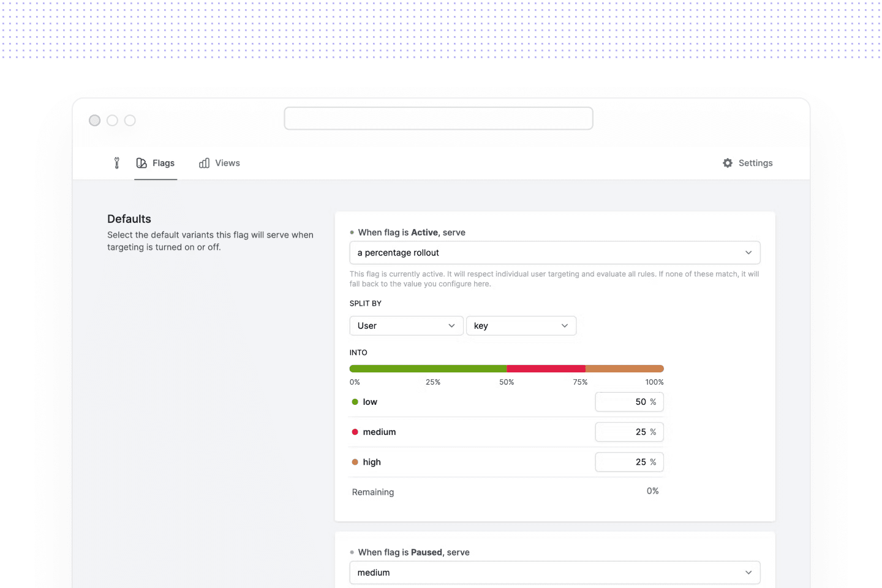Click the red dot beside medium

(355, 432)
